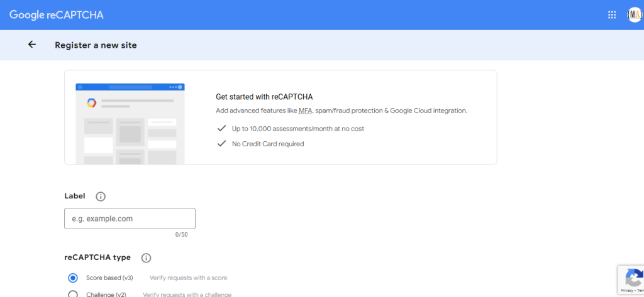The image size is (644, 297).
Task: Click 'Verify requests with a score' text
Action: pos(188,278)
